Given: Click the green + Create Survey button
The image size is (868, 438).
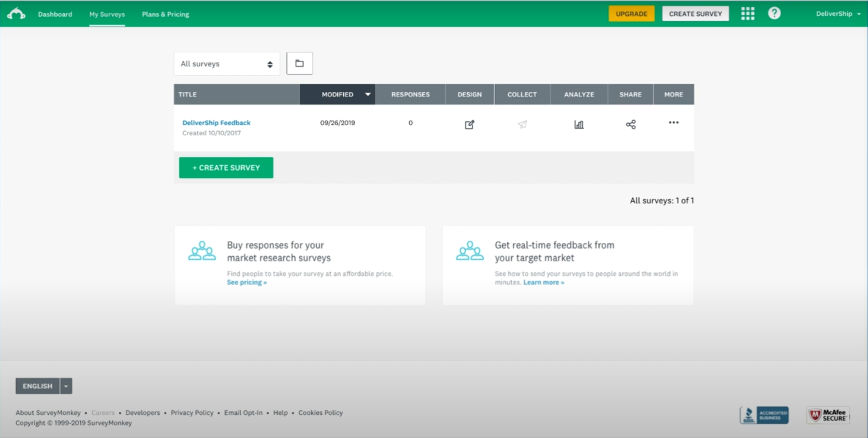Looking at the screenshot, I should [x=226, y=168].
